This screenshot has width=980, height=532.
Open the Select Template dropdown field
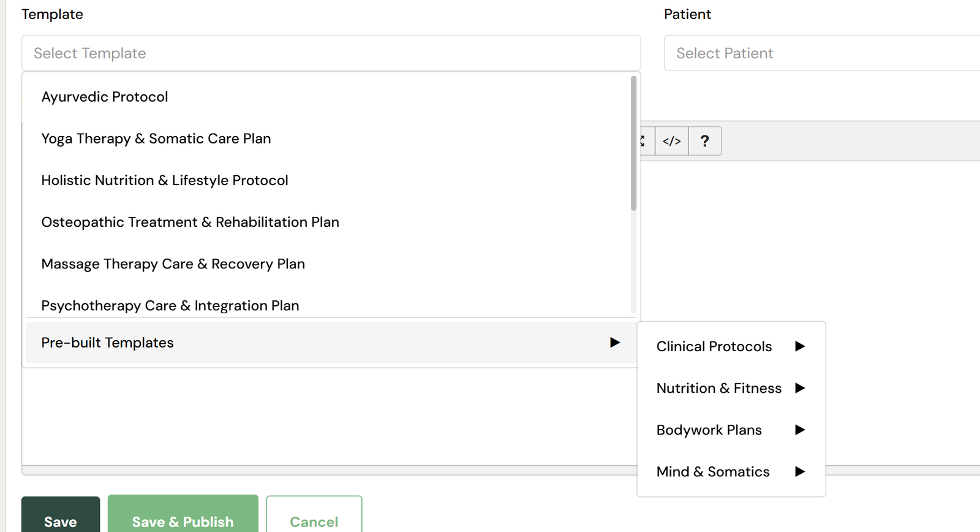[331, 53]
